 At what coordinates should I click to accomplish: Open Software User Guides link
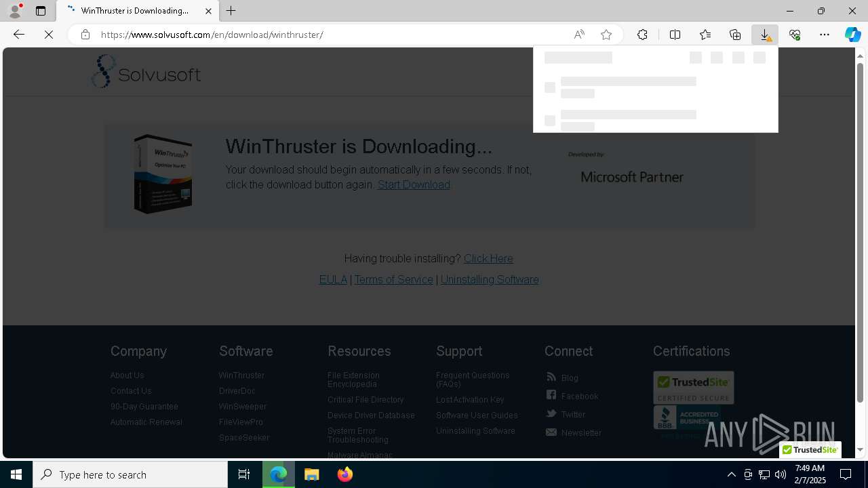(x=477, y=415)
